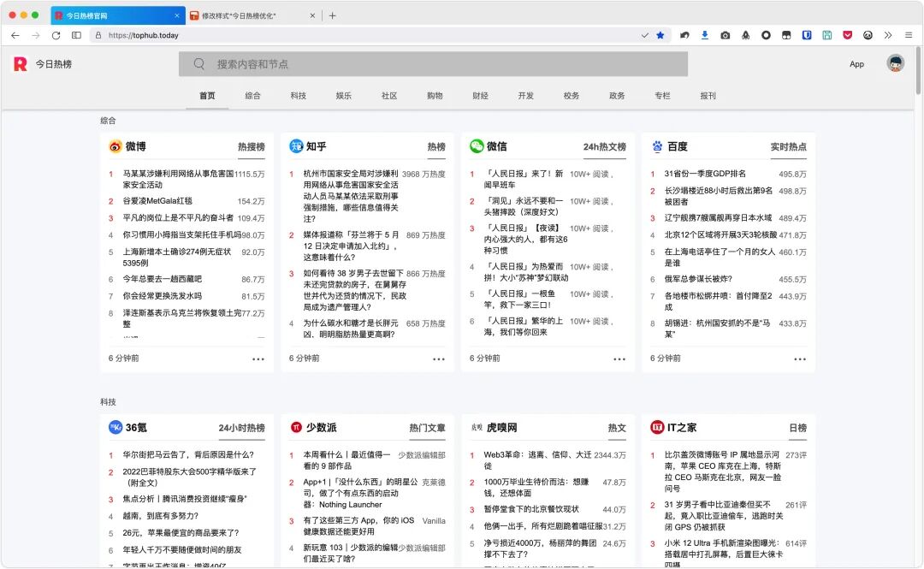Click the search magnifier icon
The width and height of the screenshot is (924, 569).
point(199,63)
